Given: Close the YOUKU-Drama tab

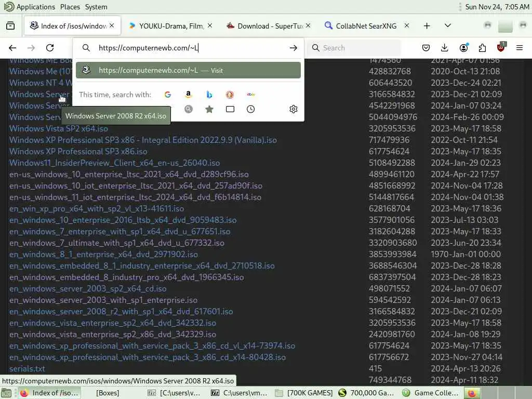Looking at the screenshot, I should click(x=210, y=25).
